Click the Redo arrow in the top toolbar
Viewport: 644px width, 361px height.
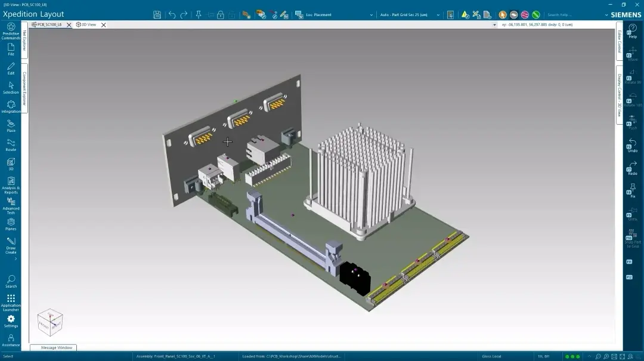(184, 15)
